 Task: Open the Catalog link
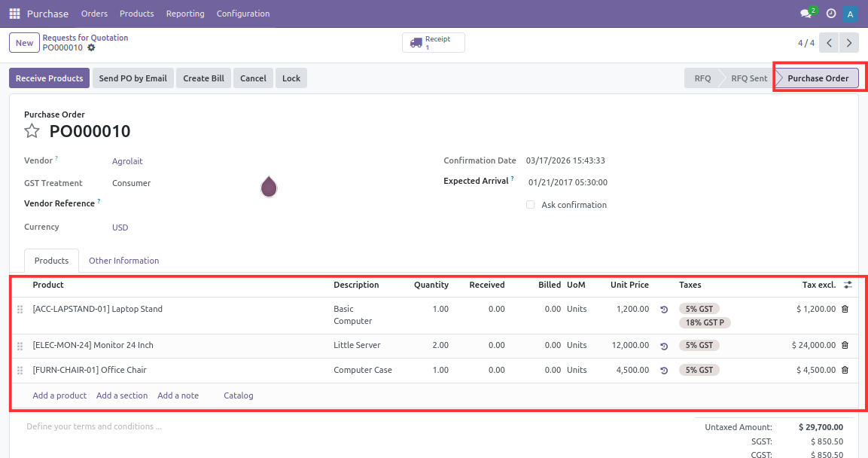(239, 395)
